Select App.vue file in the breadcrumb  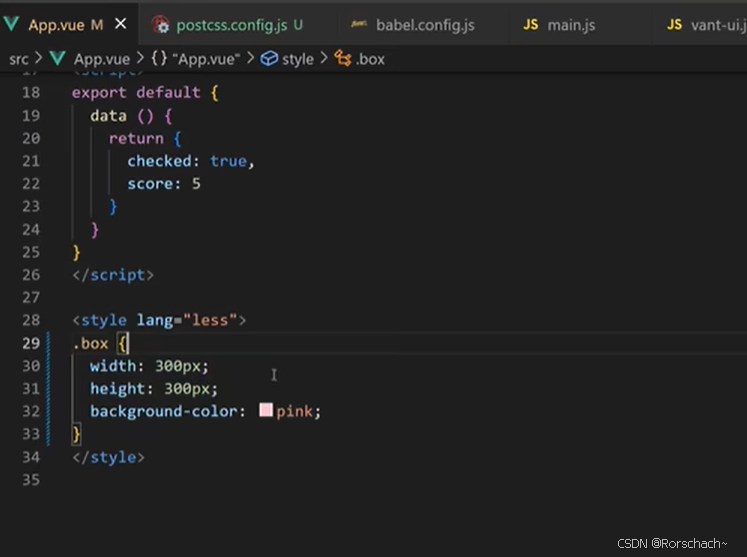[101, 59]
